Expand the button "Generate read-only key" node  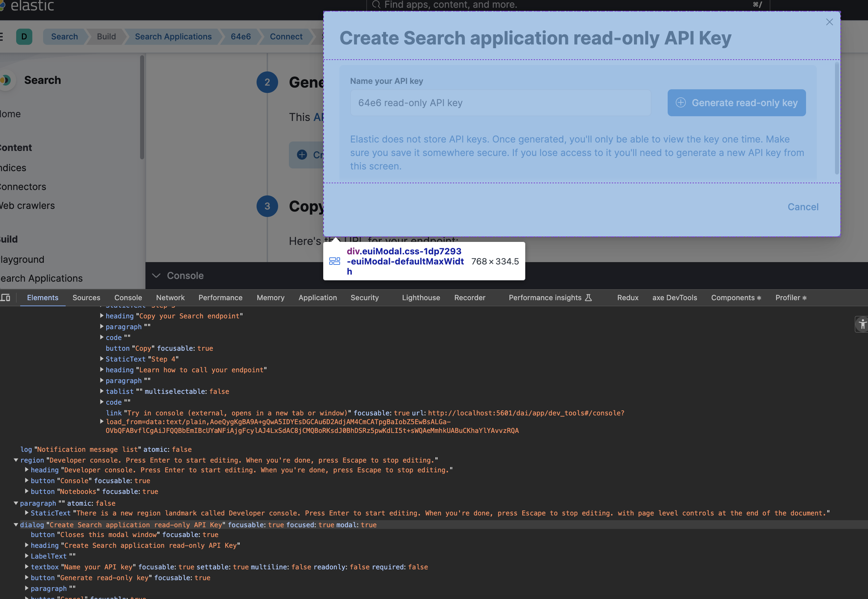27,577
